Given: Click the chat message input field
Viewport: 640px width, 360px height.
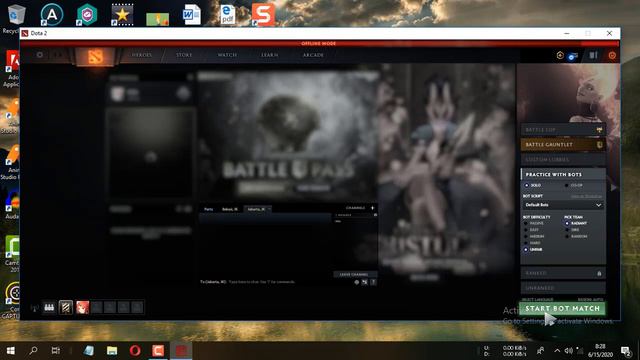Looking at the screenshot, I should point(275,282).
